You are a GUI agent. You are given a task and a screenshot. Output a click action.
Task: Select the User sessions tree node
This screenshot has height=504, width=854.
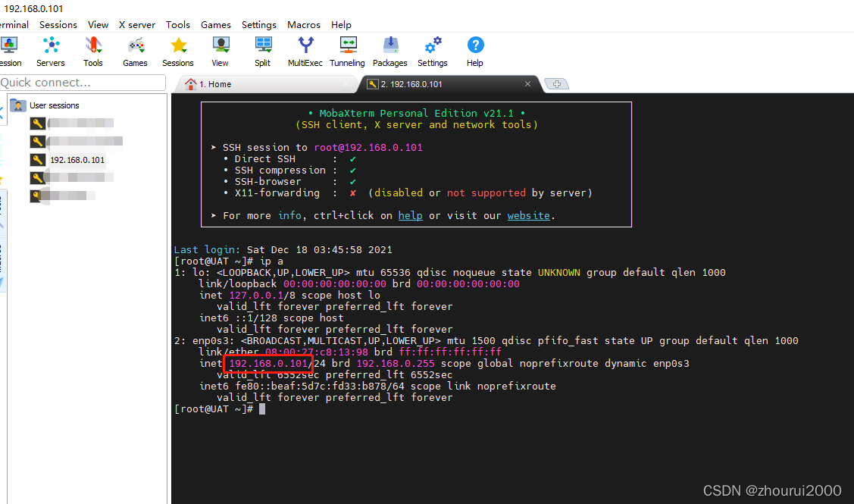[55, 105]
